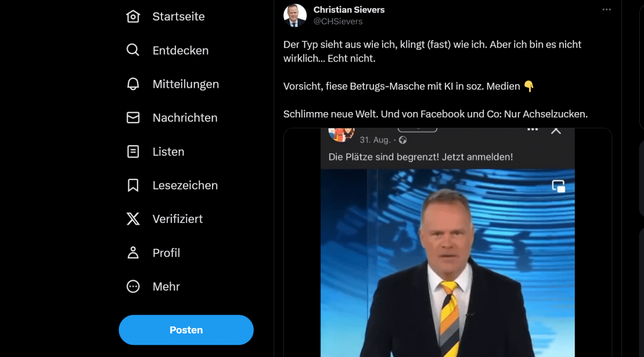Open the Nachrichten envelope icon

pos(133,118)
